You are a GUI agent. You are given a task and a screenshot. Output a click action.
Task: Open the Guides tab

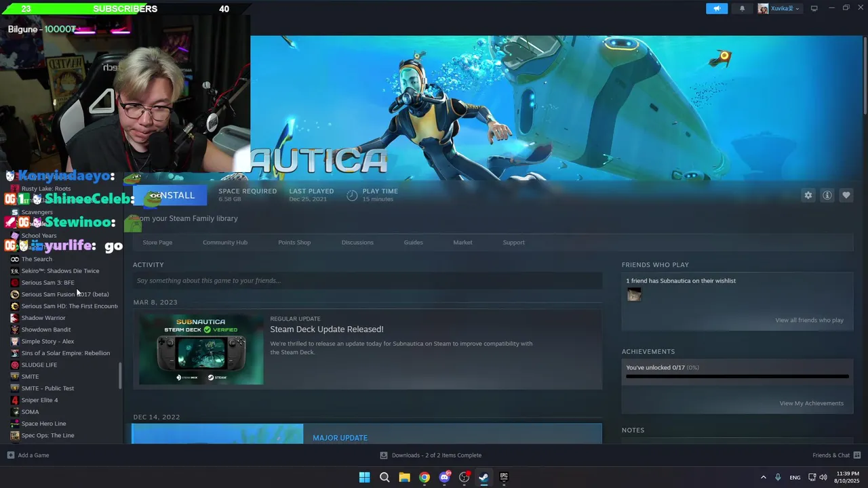pos(413,243)
